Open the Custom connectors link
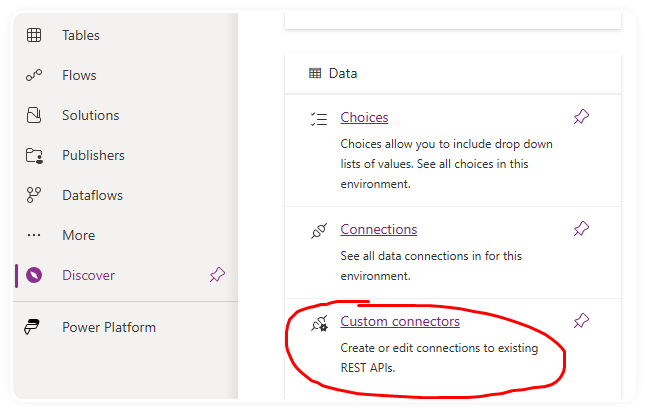 [400, 321]
